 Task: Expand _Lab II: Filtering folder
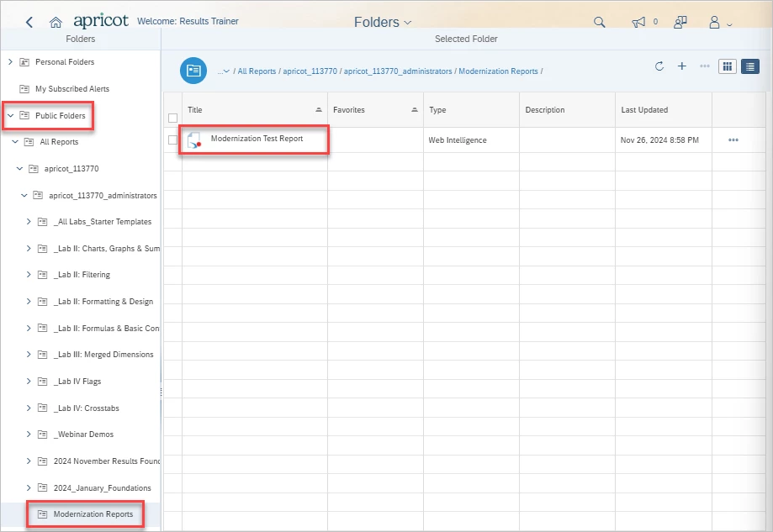pyautogui.click(x=29, y=274)
